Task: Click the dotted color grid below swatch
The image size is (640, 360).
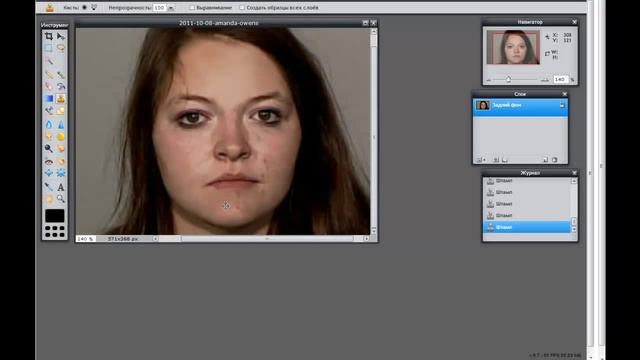Action: (55, 231)
